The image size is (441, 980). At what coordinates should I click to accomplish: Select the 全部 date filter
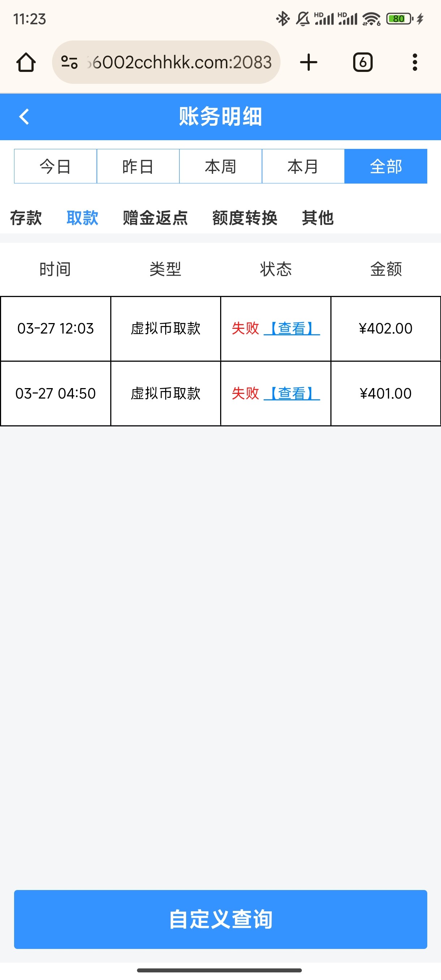coord(386,166)
